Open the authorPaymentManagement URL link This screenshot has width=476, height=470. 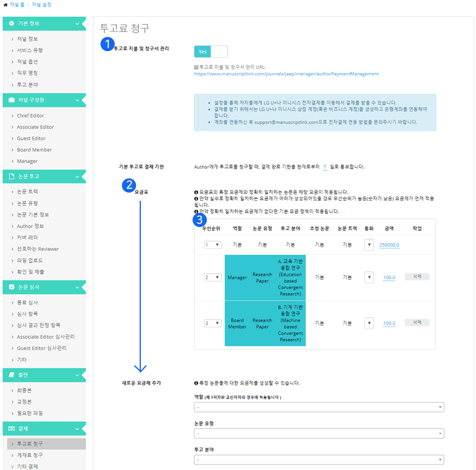[286, 74]
